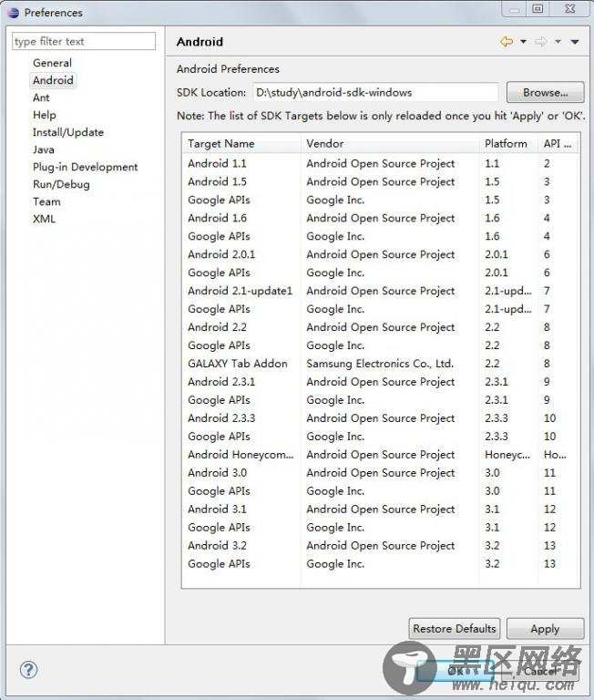Click the SDK Location path field
The height and width of the screenshot is (700, 594).
point(375,92)
